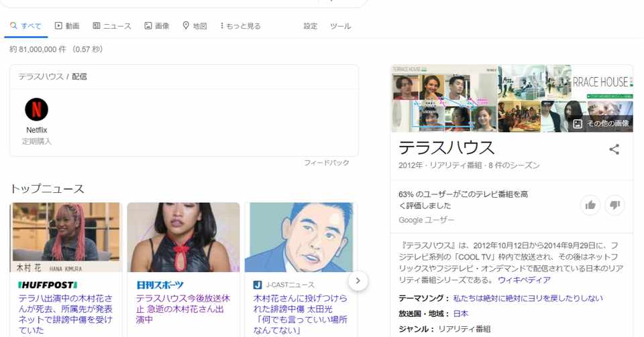644x337 pixels.
Task: Click the video play icon on 動画 tab
Action: [58, 26]
